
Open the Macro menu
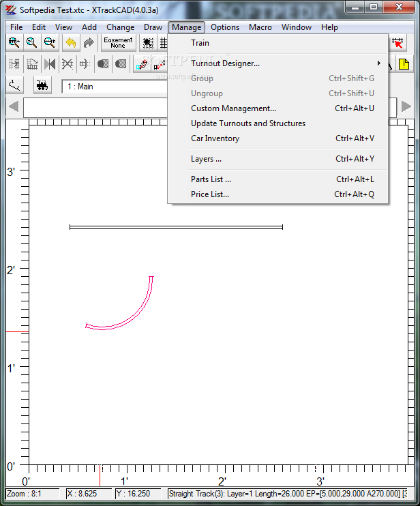pyautogui.click(x=260, y=27)
